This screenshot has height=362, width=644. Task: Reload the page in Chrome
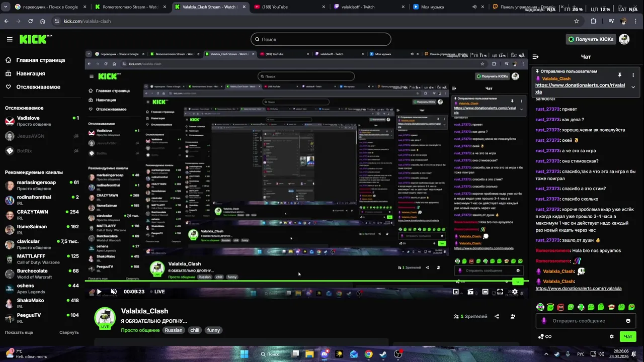click(30, 21)
